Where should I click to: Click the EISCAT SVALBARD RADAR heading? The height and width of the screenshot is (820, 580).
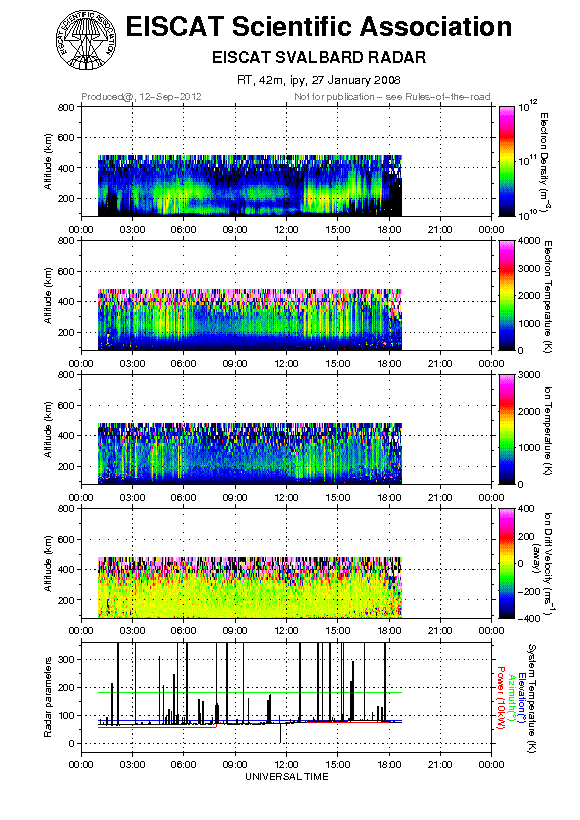pos(319,57)
